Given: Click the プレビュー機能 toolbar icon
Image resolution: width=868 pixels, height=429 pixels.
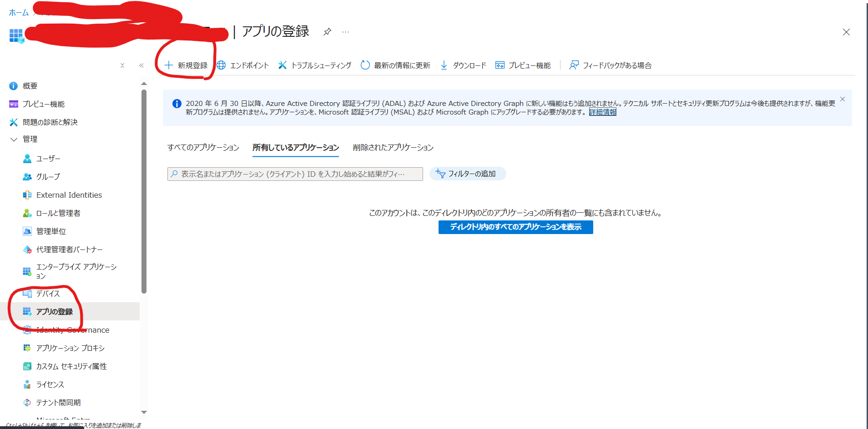Looking at the screenshot, I should 500,65.
